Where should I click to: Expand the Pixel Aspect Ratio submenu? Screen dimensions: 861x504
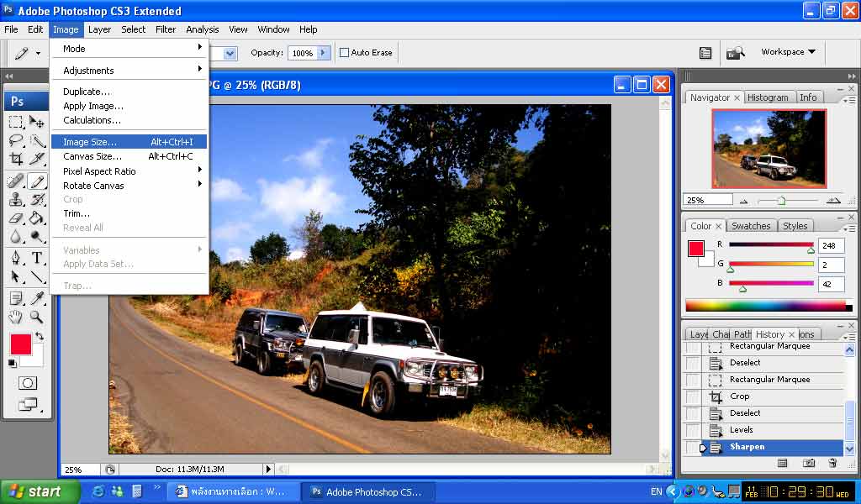coord(129,171)
